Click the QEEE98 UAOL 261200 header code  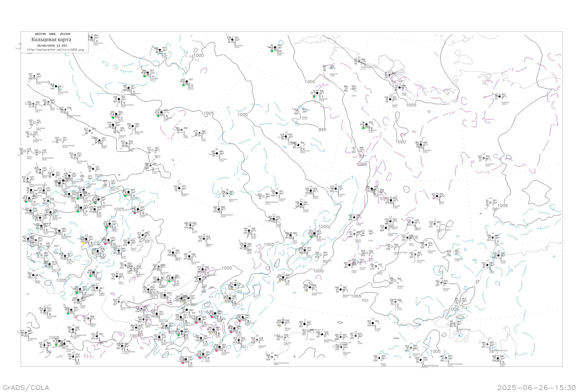53,34
